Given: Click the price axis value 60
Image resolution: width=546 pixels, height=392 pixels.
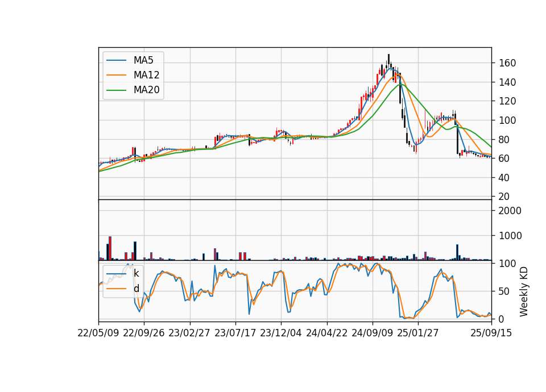Looking at the screenshot, I should pos(504,159).
